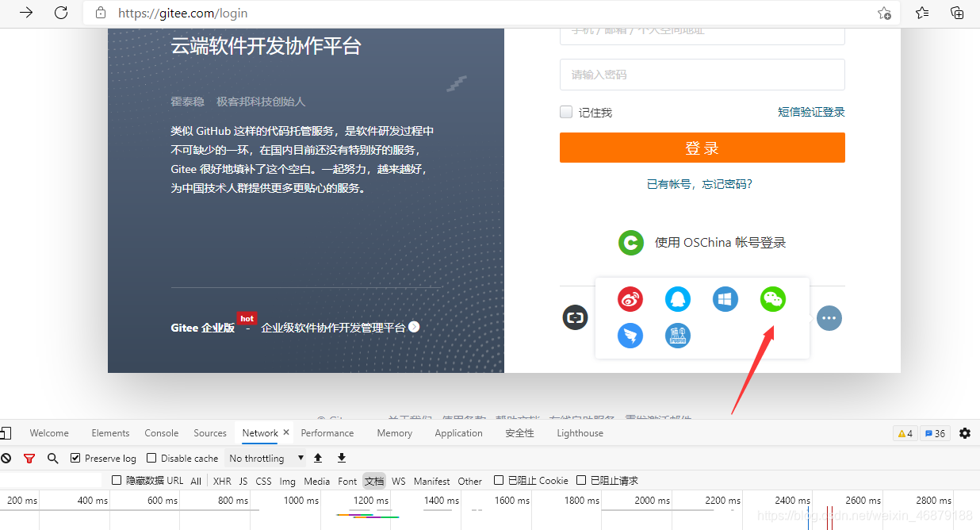980x530 pixels.
Task: Click 使用 OSChina 帐号登录 link
Action: tap(721, 243)
